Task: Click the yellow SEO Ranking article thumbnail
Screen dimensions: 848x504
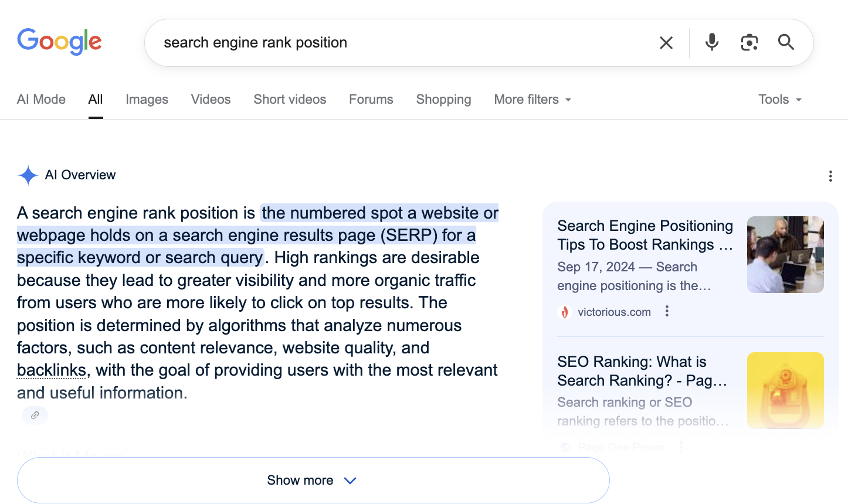Action: click(x=785, y=390)
